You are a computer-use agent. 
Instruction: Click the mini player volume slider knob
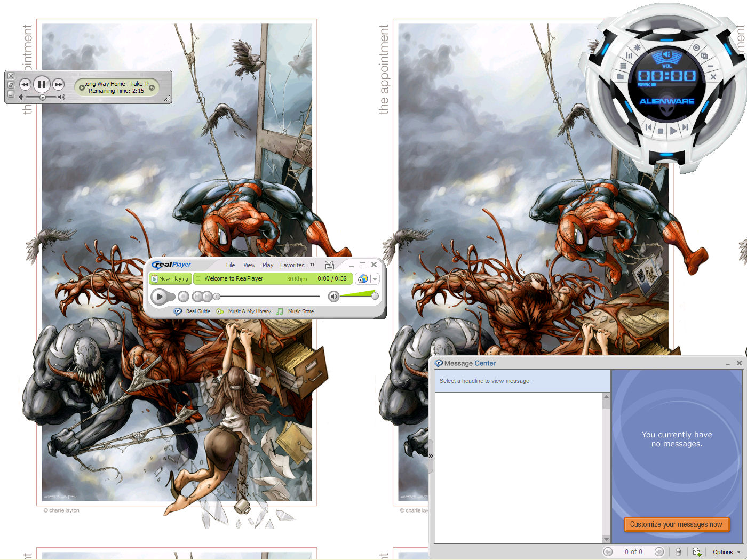click(43, 98)
